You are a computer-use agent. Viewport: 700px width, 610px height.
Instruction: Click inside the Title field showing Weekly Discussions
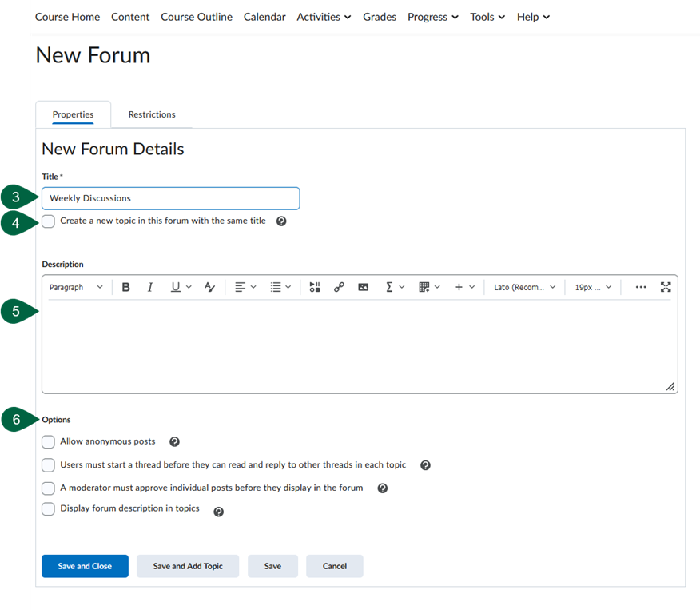pyautogui.click(x=170, y=198)
